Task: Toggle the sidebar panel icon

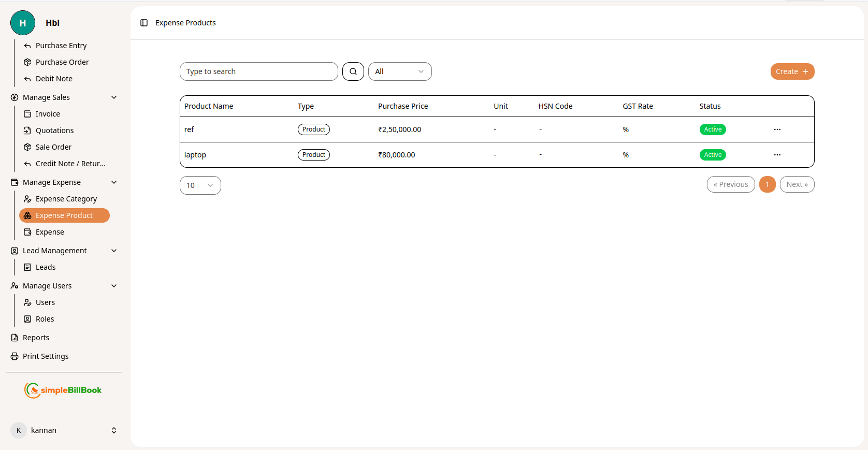Action: (x=144, y=23)
